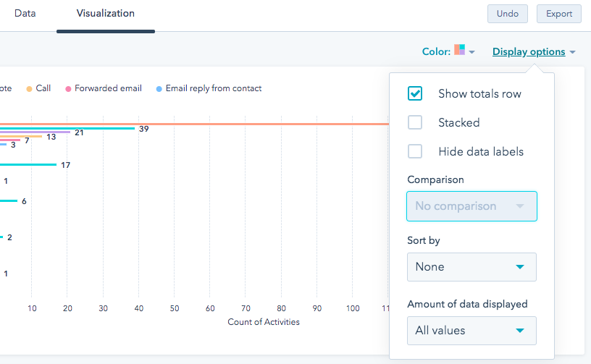This screenshot has width=591, height=364.
Task: Click the Sort by dropdown arrow
Action: pos(519,267)
